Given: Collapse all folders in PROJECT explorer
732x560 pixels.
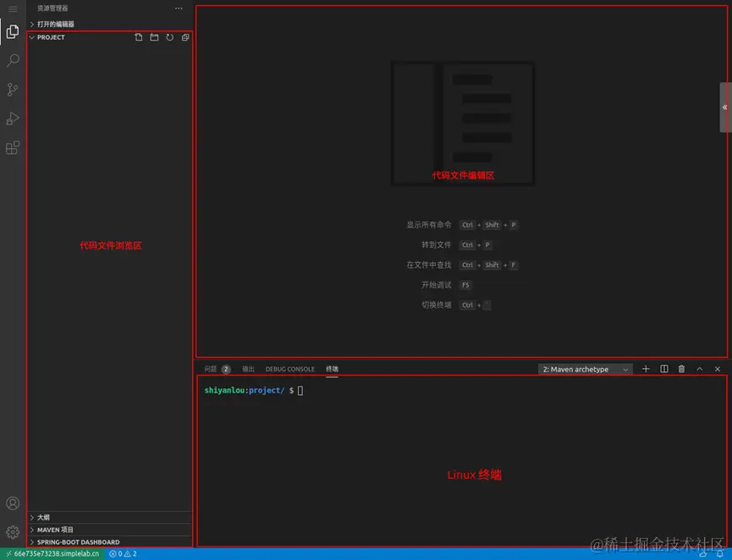Looking at the screenshot, I should [x=185, y=37].
